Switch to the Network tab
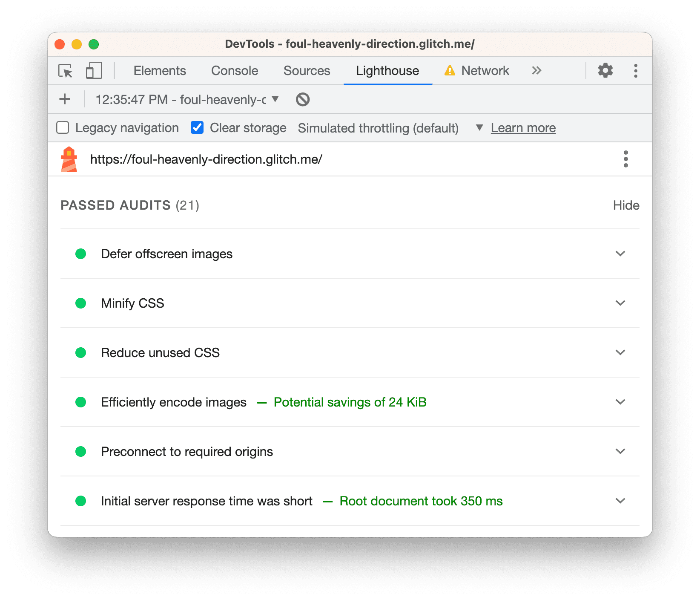The height and width of the screenshot is (600, 700). 485,71
